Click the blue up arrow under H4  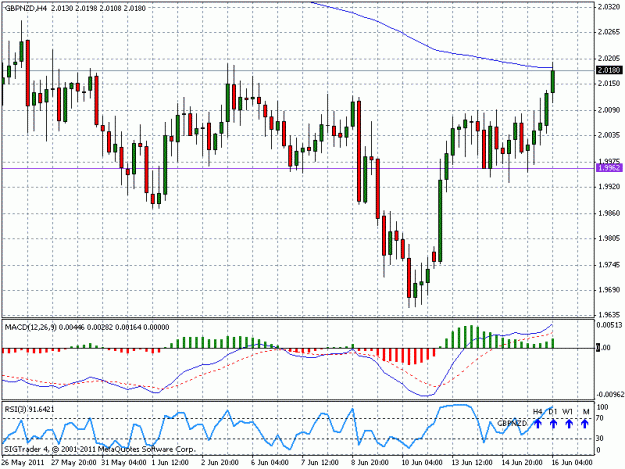[x=537, y=423]
